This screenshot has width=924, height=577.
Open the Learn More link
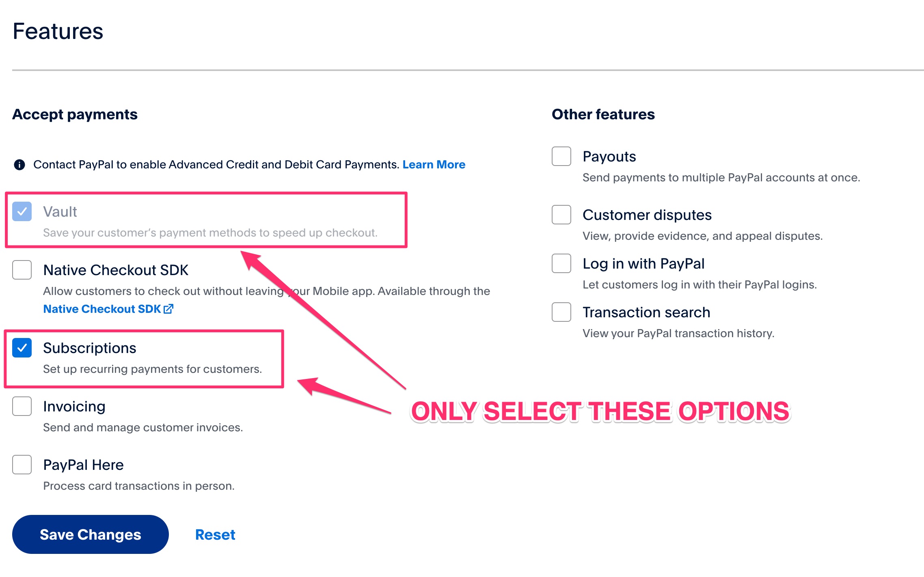point(434,164)
